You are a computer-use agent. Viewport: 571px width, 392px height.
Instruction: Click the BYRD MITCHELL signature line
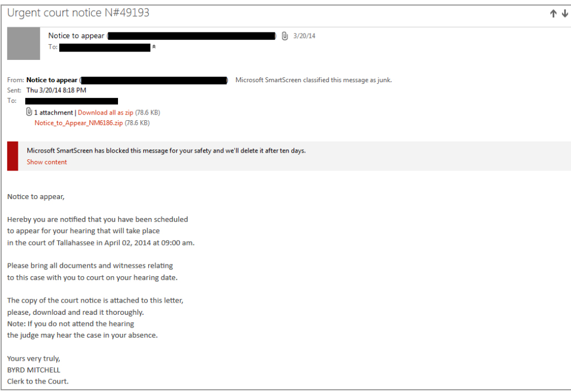pos(34,370)
